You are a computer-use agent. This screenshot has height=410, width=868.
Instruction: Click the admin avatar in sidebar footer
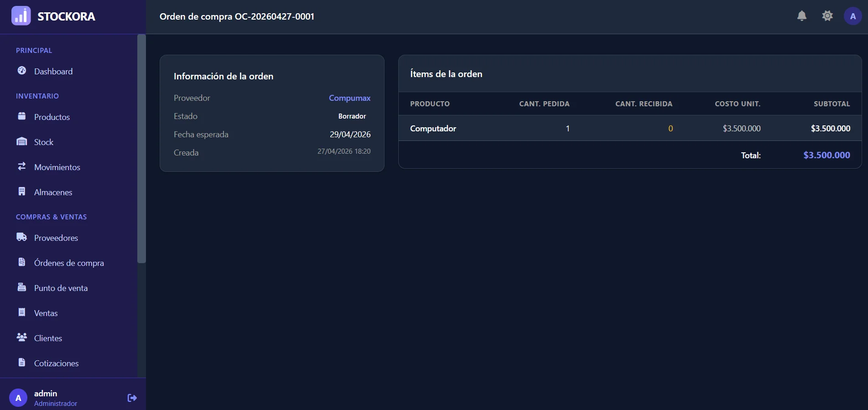[x=18, y=398]
